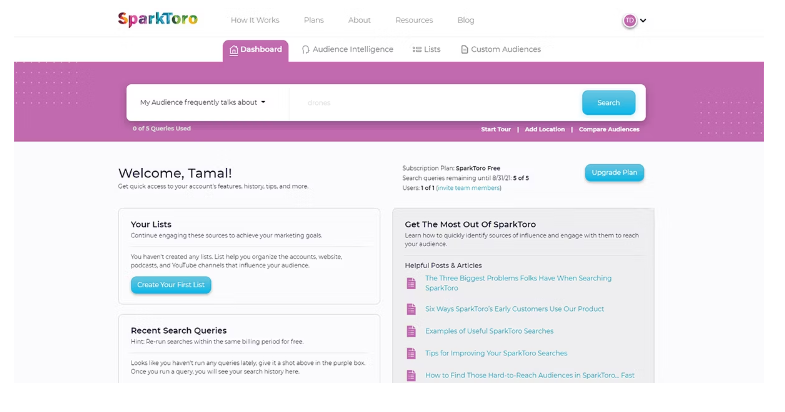
Task: Switch to Custom Audiences tab
Action: (501, 50)
